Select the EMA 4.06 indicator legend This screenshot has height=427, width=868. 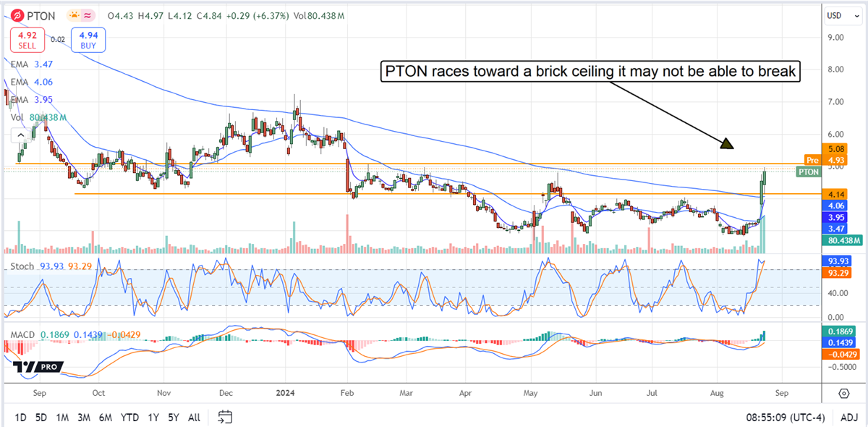(32, 82)
